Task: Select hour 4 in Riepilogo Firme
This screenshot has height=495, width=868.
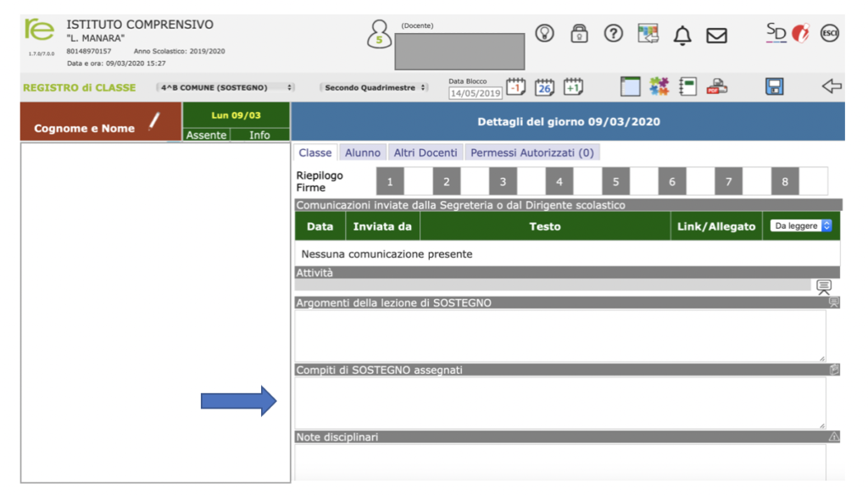Action: (559, 181)
